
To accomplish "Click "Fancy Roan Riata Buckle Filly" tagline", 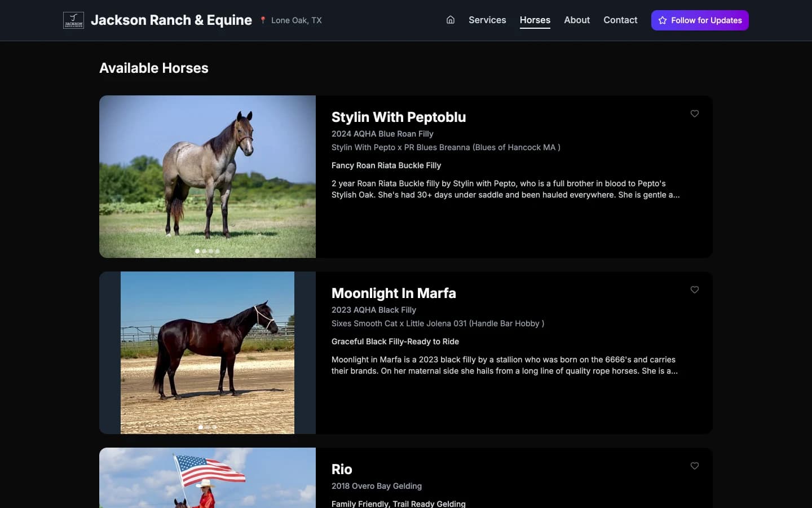I will tap(386, 165).
